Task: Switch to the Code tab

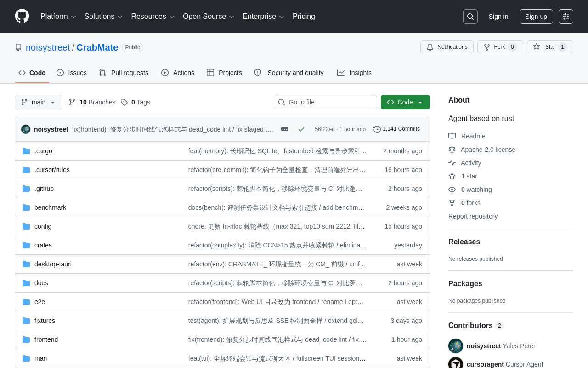Action: pyautogui.click(x=32, y=73)
